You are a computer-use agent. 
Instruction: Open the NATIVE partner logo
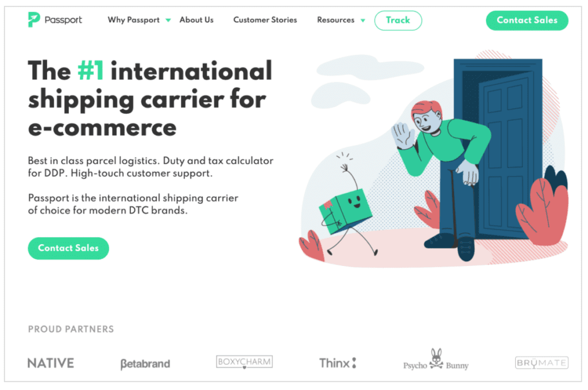[x=51, y=363]
